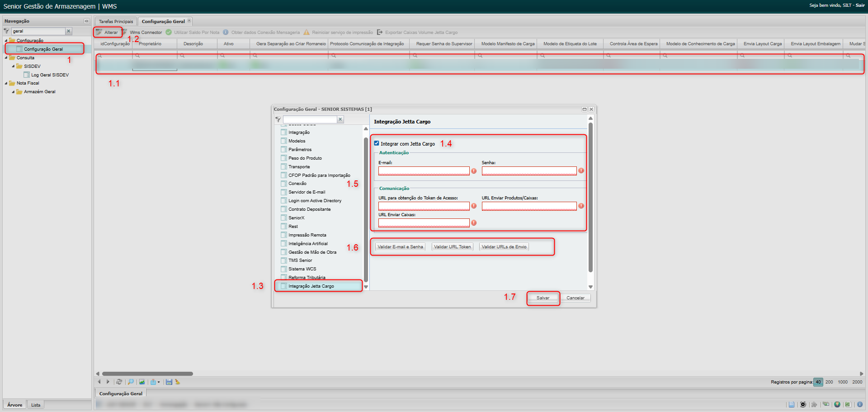Select 200 registros por pagina
This screenshot has width=868, height=412.
point(829,382)
